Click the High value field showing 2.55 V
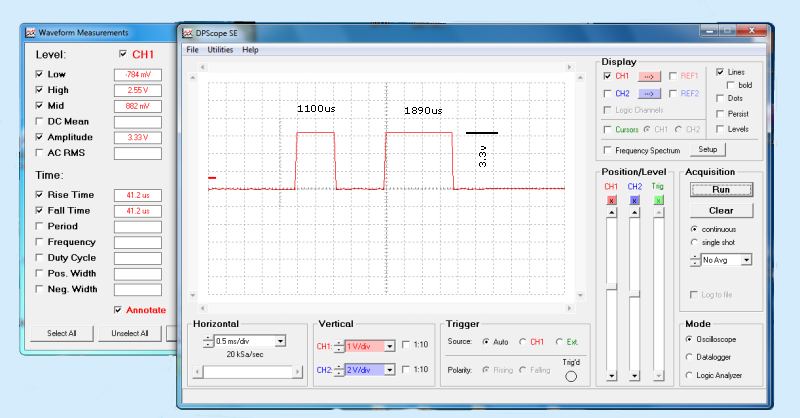Viewport: 800px width, 418px height. tap(138, 90)
